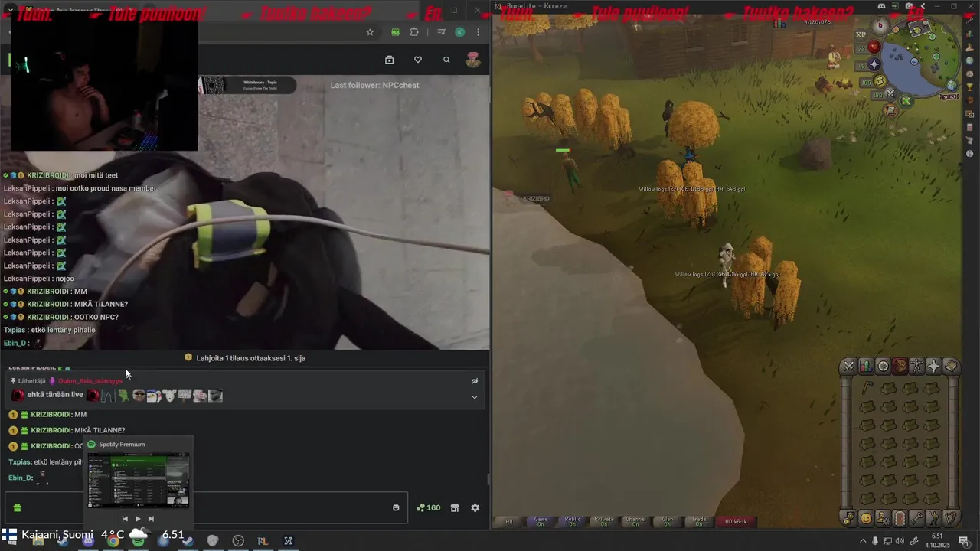Click the red timer button beside Trade tab

pos(735,521)
